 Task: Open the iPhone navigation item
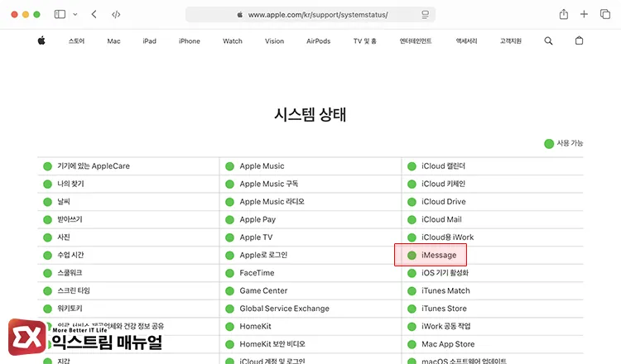[190, 41]
